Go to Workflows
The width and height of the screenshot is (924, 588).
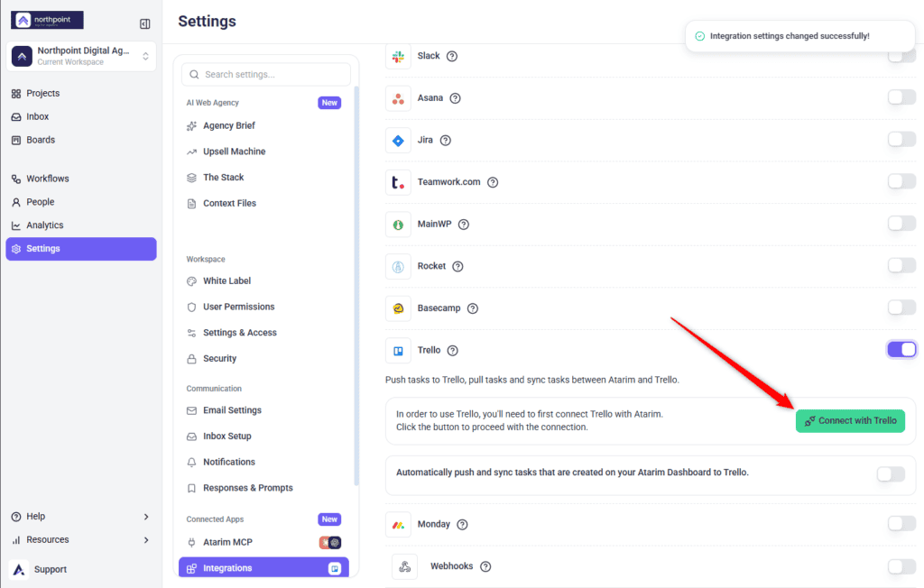(x=81, y=179)
